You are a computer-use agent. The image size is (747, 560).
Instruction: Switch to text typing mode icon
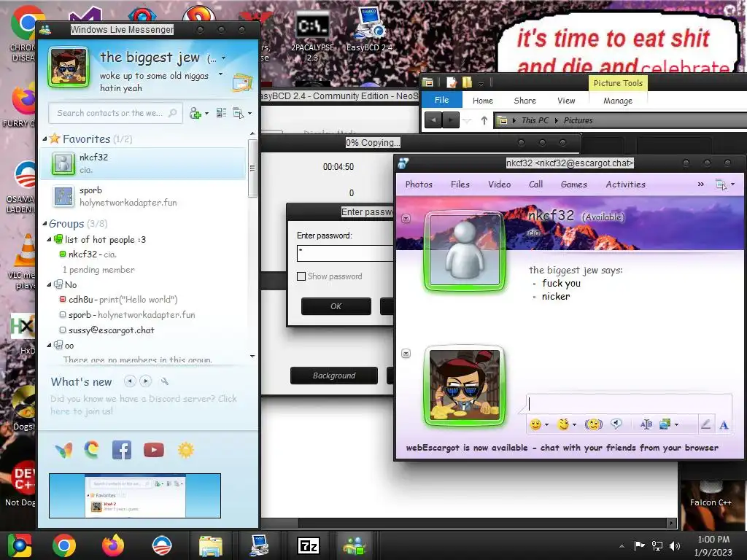(724, 425)
